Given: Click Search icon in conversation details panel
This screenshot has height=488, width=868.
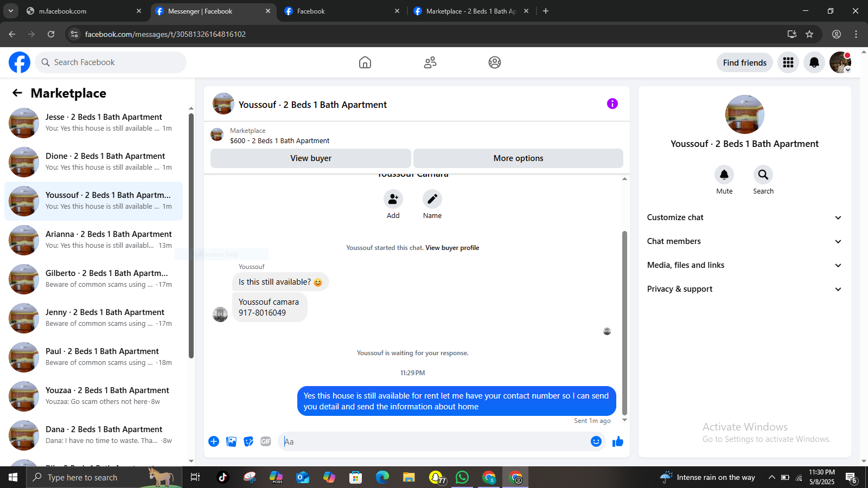Looking at the screenshot, I should [x=763, y=175].
